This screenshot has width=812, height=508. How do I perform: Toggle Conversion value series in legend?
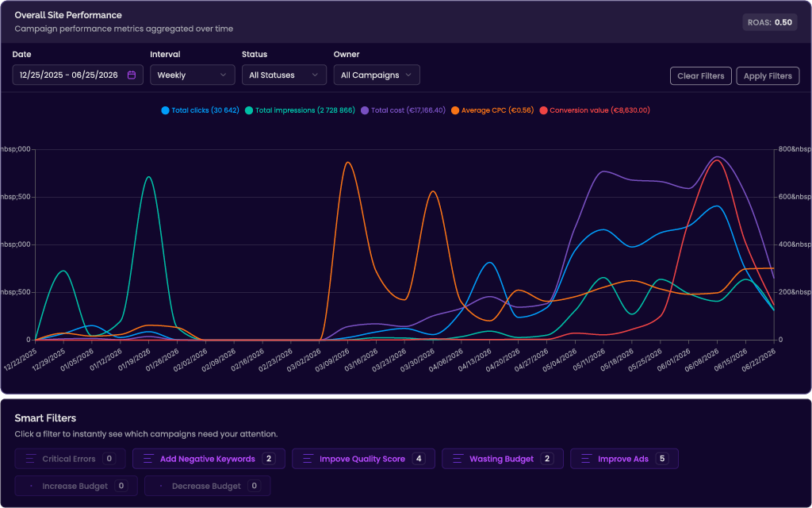point(595,110)
